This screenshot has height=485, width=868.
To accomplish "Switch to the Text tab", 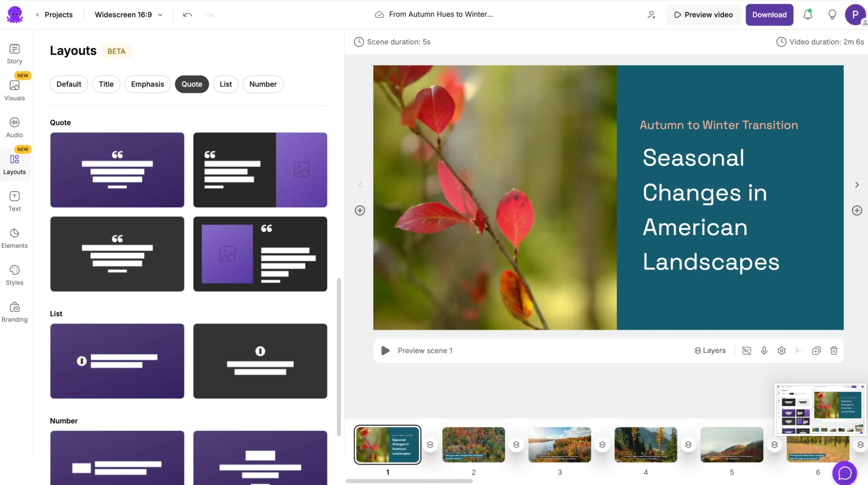I will pyautogui.click(x=15, y=201).
